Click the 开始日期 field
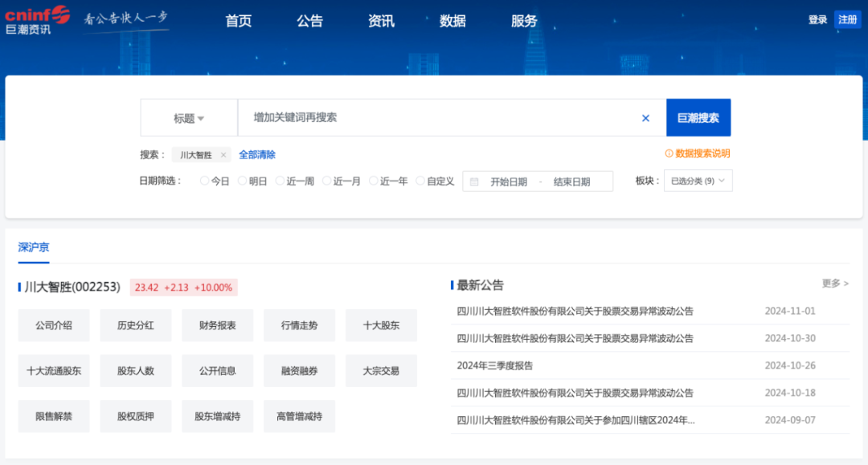868x465 pixels. [509, 182]
